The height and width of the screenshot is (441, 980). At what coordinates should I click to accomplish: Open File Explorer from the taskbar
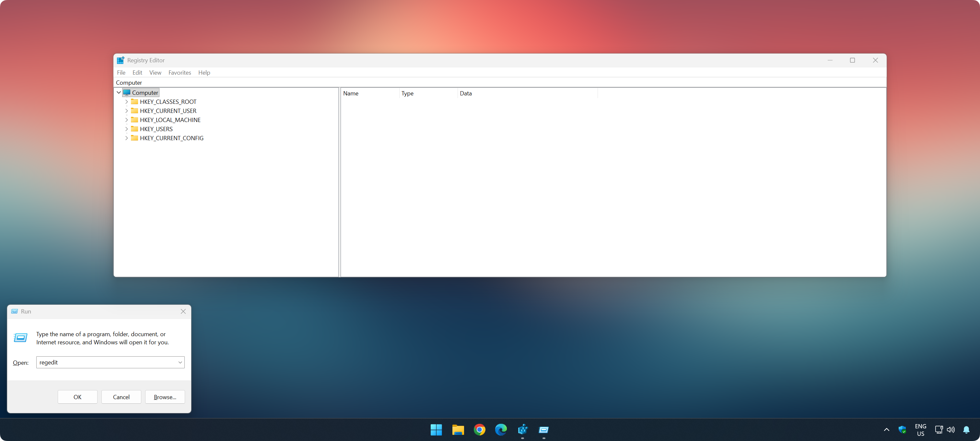click(458, 430)
